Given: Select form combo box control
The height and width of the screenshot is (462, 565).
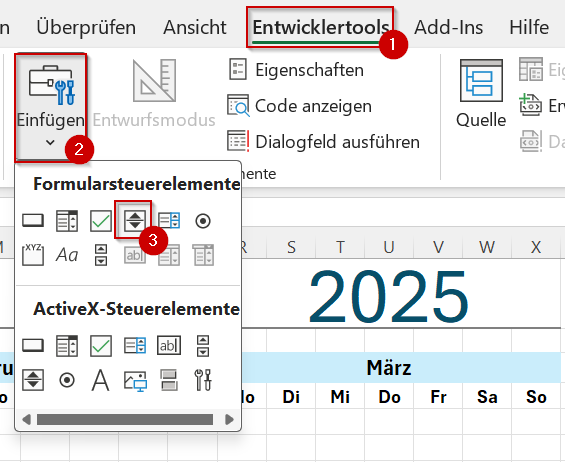Looking at the screenshot, I should [67, 221].
